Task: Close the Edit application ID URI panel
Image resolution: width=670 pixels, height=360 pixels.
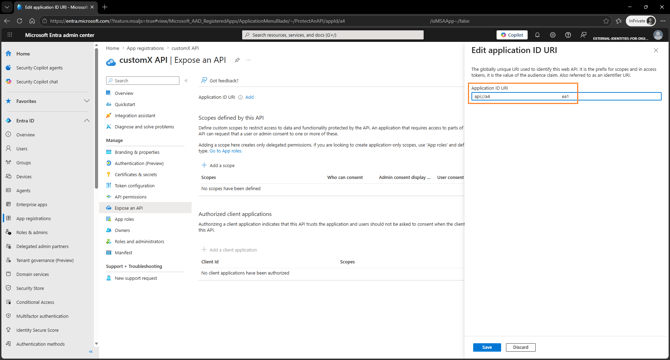Action: (x=656, y=50)
